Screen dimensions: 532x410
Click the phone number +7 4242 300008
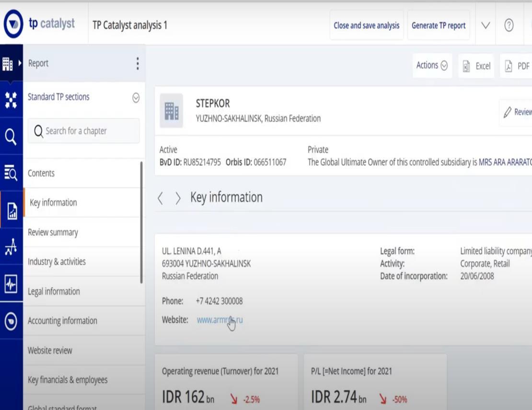click(219, 301)
